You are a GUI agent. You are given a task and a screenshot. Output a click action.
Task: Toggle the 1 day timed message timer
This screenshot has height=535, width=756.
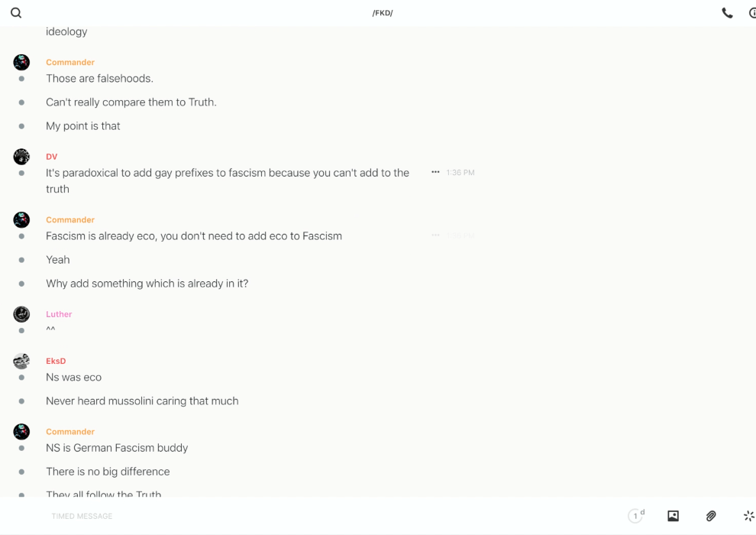[636, 516]
